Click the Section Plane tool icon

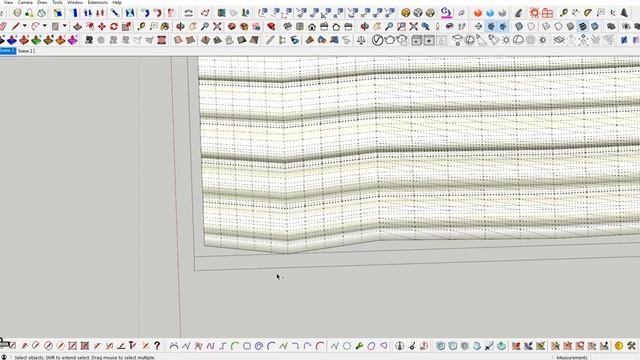[x=478, y=27]
